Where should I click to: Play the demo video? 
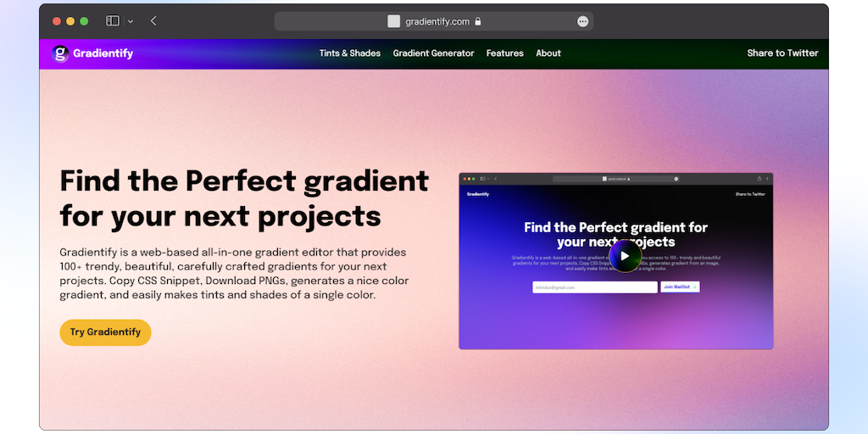pos(625,256)
